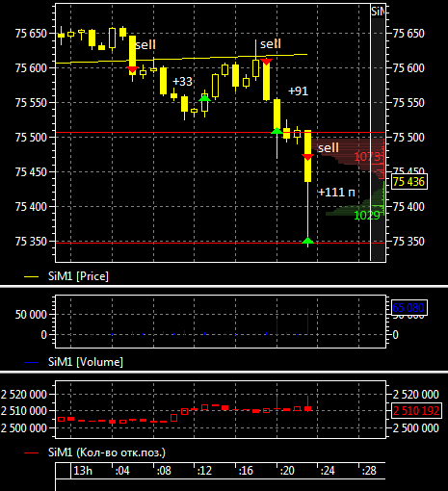Click the :04 time axis label
448x491 pixels.
[122, 471]
